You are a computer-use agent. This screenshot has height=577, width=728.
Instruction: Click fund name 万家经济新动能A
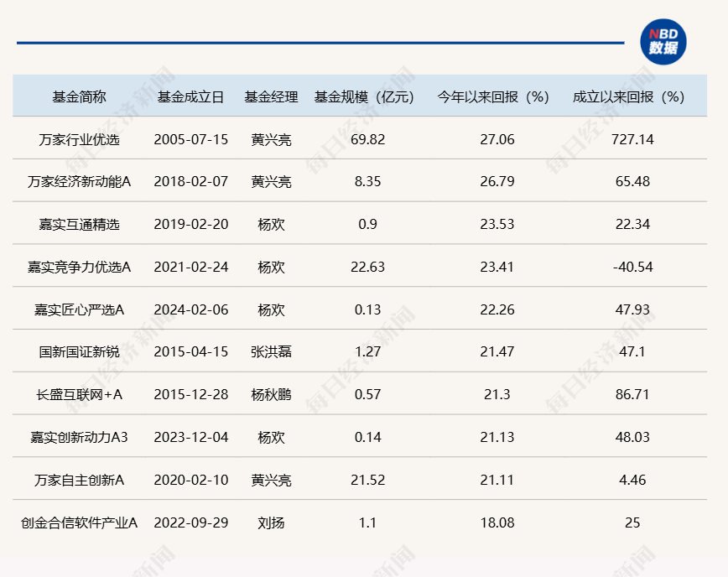[x=79, y=181]
